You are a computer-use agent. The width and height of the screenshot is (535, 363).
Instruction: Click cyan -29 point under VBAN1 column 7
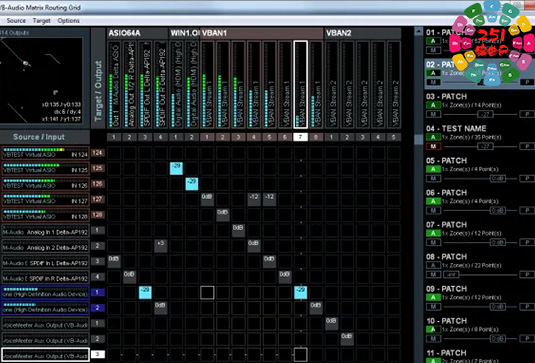[300, 292]
